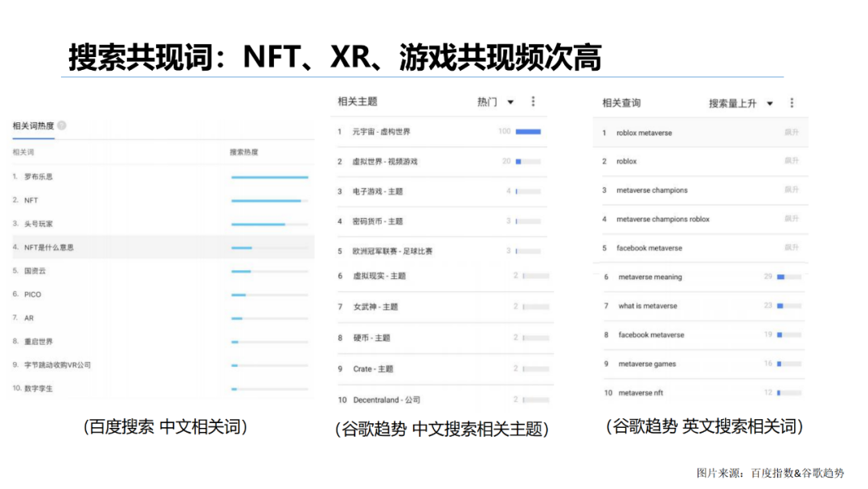The width and height of the screenshot is (868, 489).
Task: Expand options from the 热门 dropdown arrow
Action: (511, 101)
